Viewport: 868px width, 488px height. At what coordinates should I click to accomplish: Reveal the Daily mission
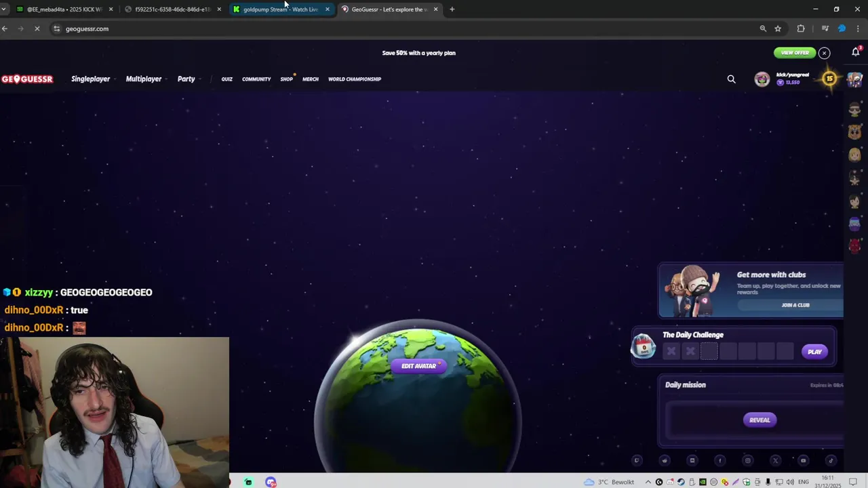click(x=759, y=420)
